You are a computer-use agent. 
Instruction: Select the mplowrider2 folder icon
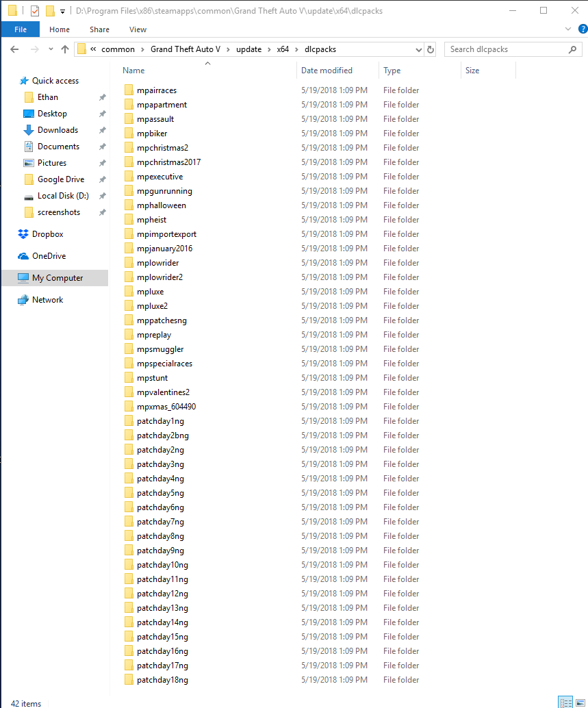[x=129, y=277]
